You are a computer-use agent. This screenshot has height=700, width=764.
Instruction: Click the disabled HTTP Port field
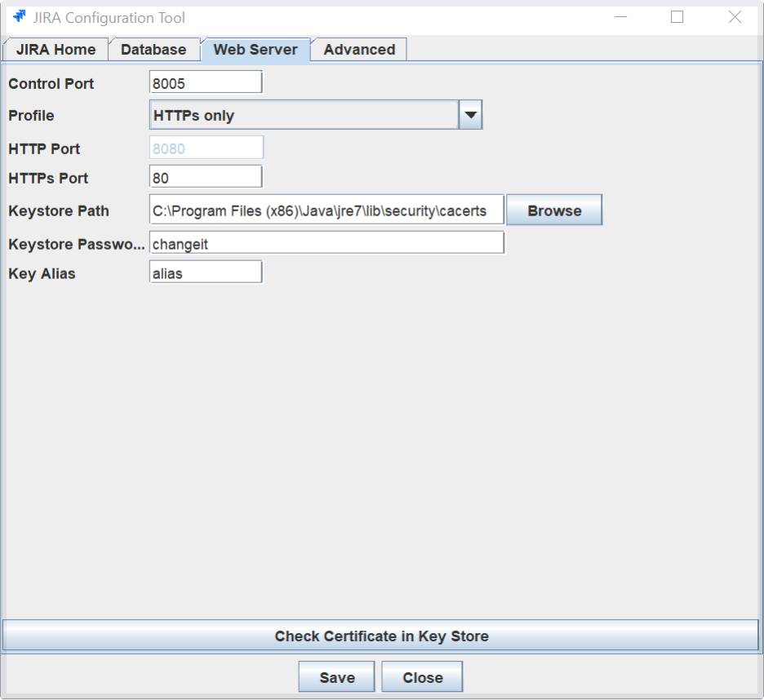206,149
